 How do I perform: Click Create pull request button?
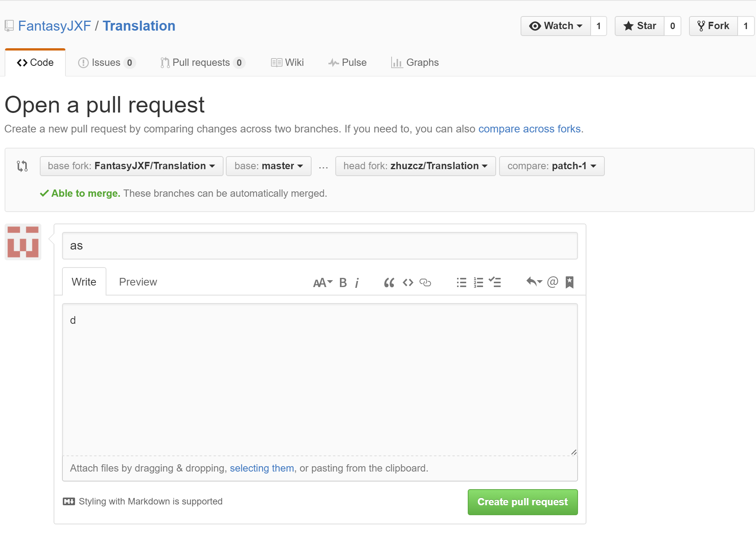pyautogui.click(x=523, y=502)
